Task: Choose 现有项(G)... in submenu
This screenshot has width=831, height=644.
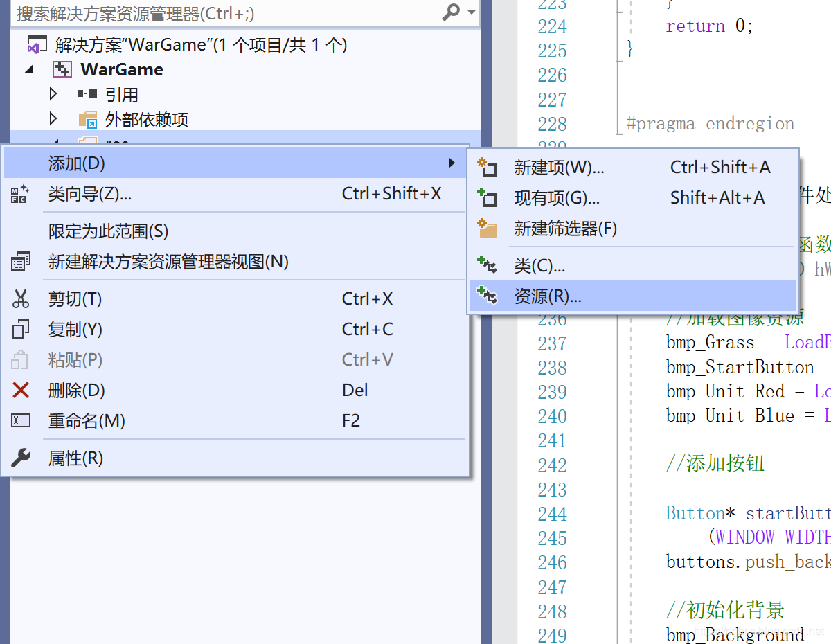Action: pyautogui.click(x=633, y=197)
